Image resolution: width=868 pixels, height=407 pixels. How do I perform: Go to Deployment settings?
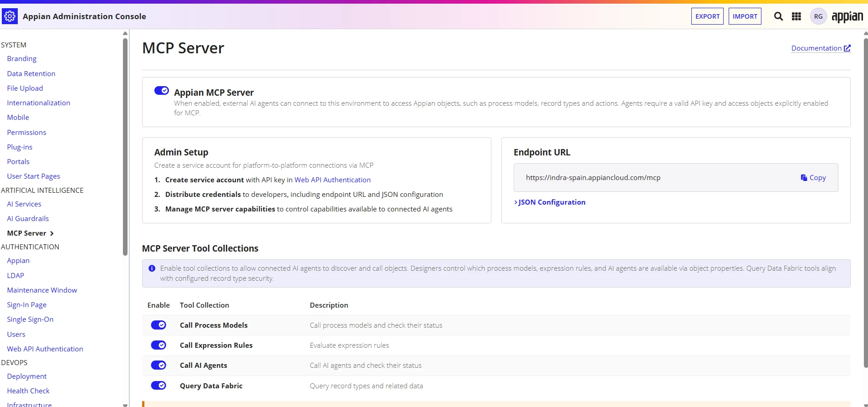(27, 376)
